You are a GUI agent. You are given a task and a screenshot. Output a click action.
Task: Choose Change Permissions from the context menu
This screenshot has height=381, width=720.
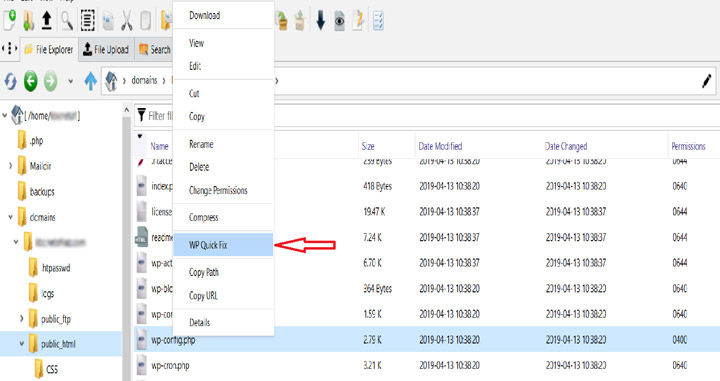pos(224,190)
